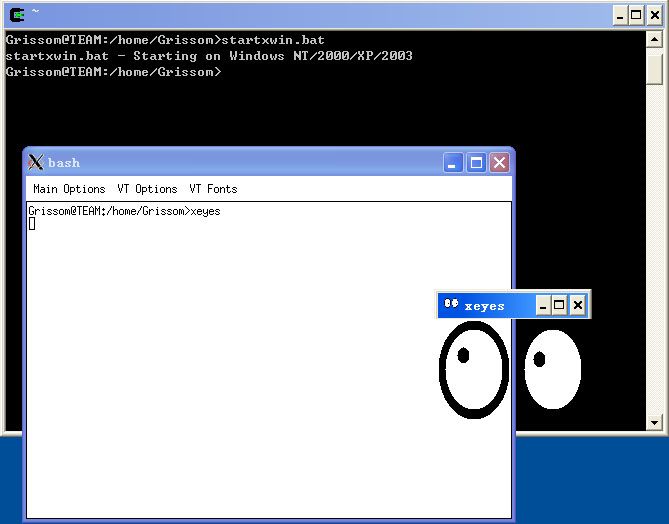Click the xeyes command text in bash

coord(205,211)
